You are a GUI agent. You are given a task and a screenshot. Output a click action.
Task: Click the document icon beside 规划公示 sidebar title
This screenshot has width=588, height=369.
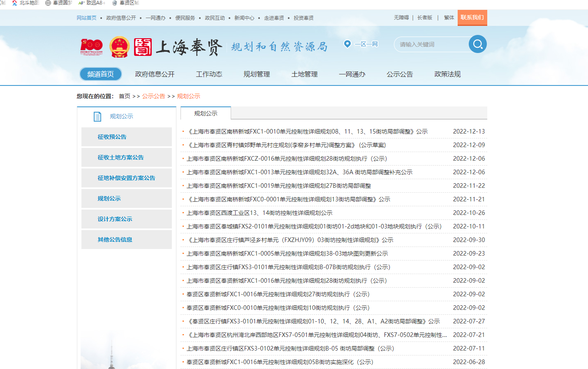point(97,117)
